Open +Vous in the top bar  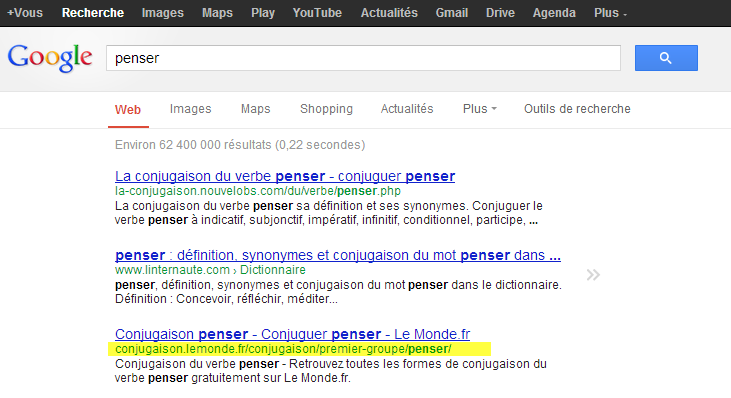click(25, 13)
